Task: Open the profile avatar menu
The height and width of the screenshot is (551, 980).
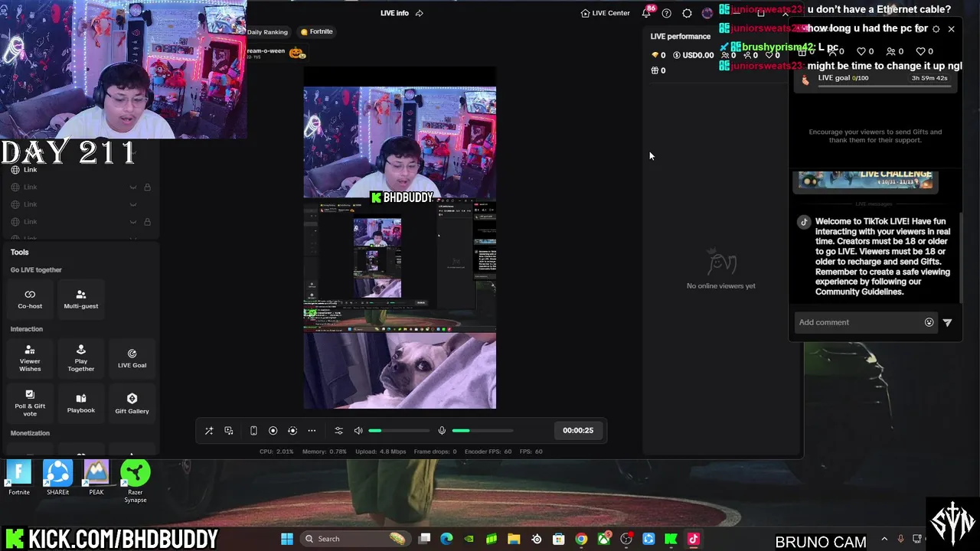Action: 707,13
